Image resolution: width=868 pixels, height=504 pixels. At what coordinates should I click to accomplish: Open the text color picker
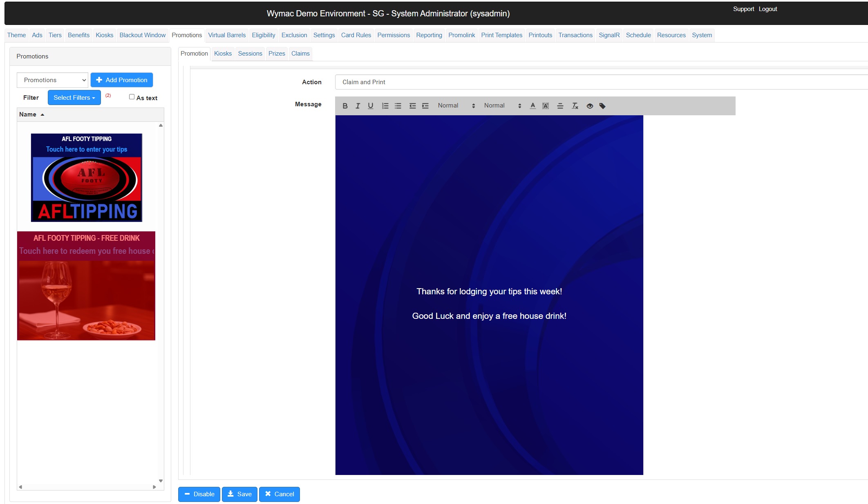[x=532, y=106]
